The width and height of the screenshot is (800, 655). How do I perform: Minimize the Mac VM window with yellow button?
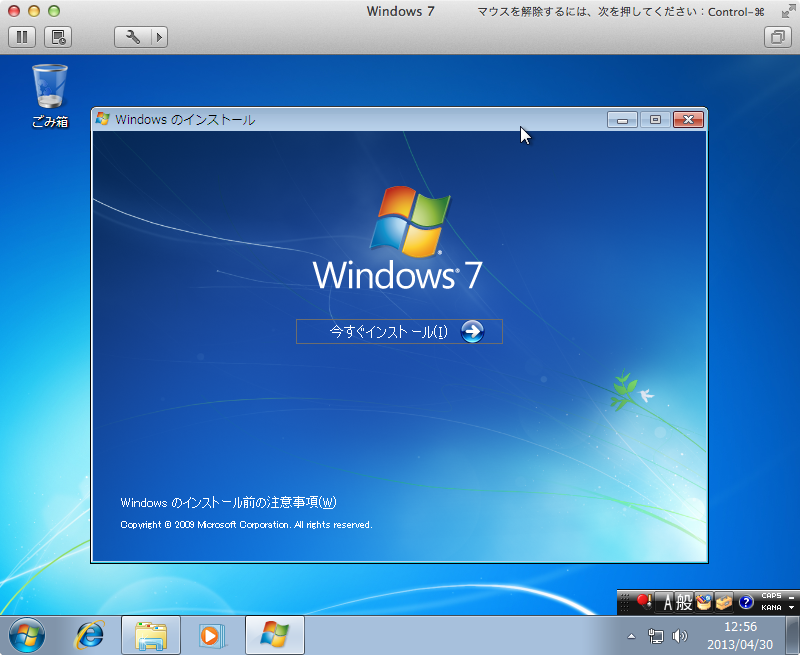34,11
